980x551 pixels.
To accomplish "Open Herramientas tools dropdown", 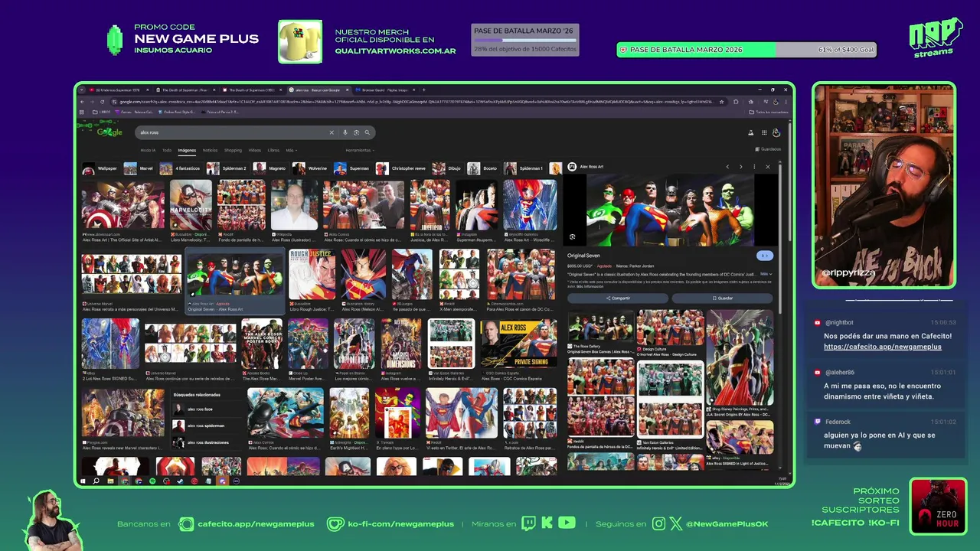I will 358,150.
